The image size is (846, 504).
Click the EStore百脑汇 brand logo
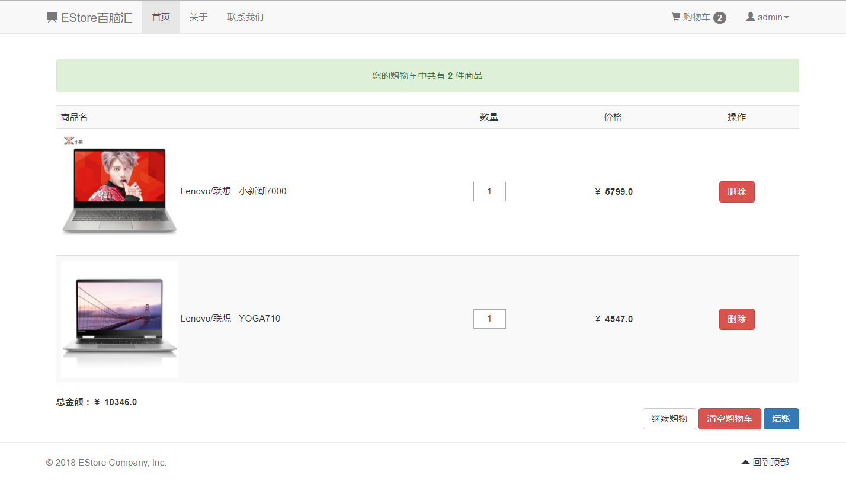(x=89, y=17)
